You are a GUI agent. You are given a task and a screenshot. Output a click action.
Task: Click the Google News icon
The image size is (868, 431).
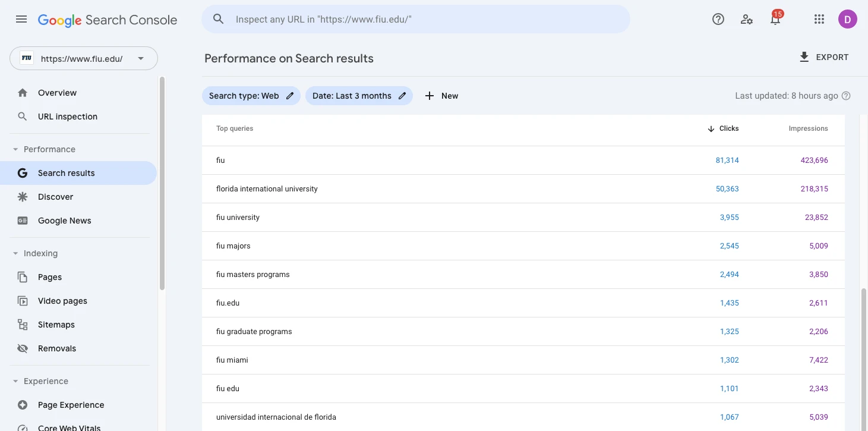[23, 221]
